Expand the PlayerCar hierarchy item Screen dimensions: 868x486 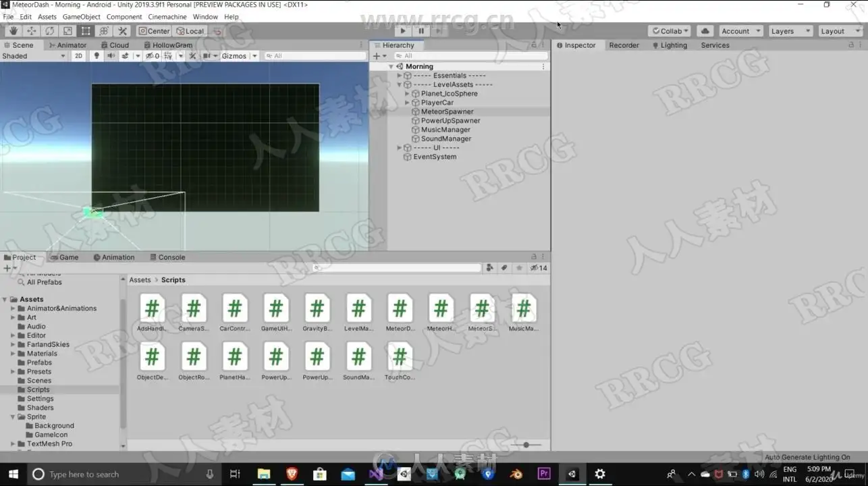point(407,103)
